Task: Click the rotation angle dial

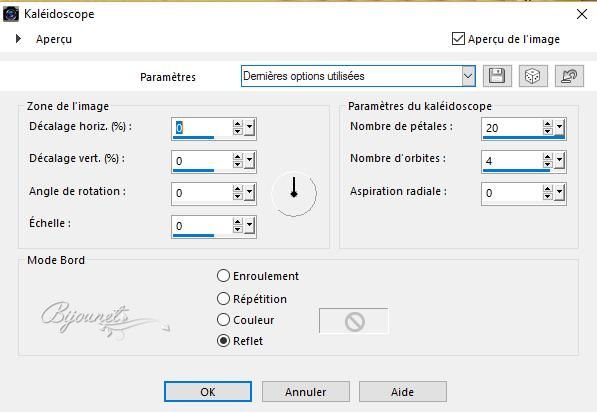Action: 294,193
